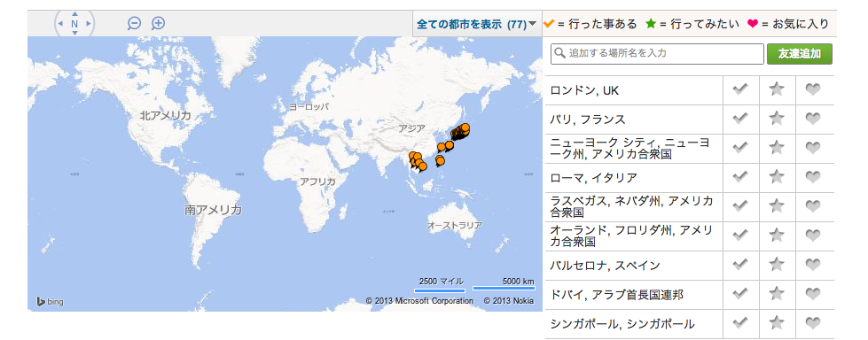Star the ラスベガス, ネバダ州 row
This screenshot has height=340, width=868.
[x=777, y=206]
